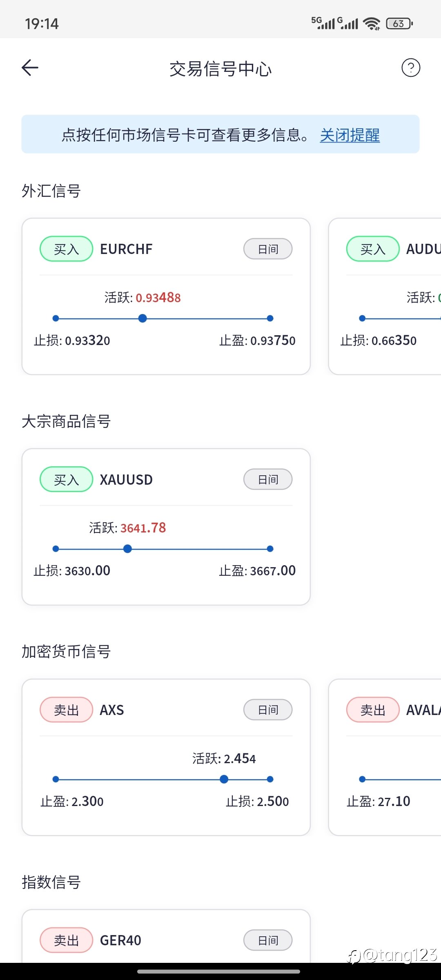The width and height of the screenshot is (441, 980).
Task: Tap the GER40 sell badge
Action: pos(66,940)
